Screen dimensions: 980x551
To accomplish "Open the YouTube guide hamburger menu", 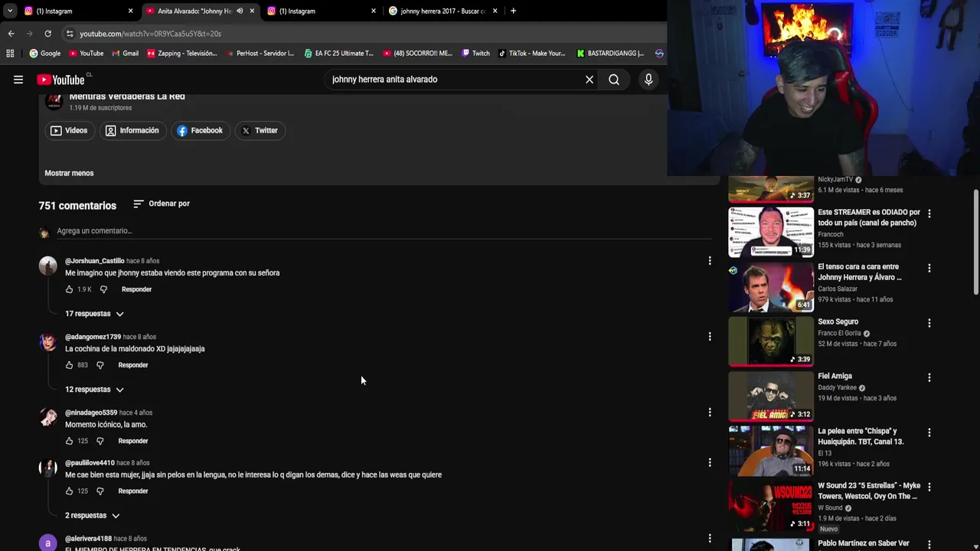I will pos(18,80).
